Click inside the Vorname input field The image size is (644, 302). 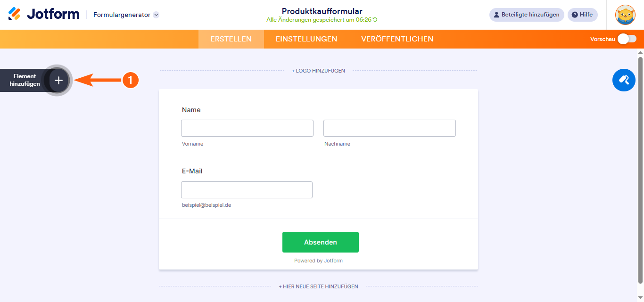point(247,128)
